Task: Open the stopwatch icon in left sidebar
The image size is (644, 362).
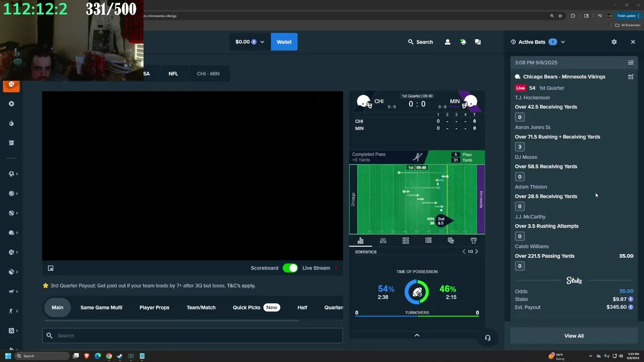Action: tap(11, 123)
